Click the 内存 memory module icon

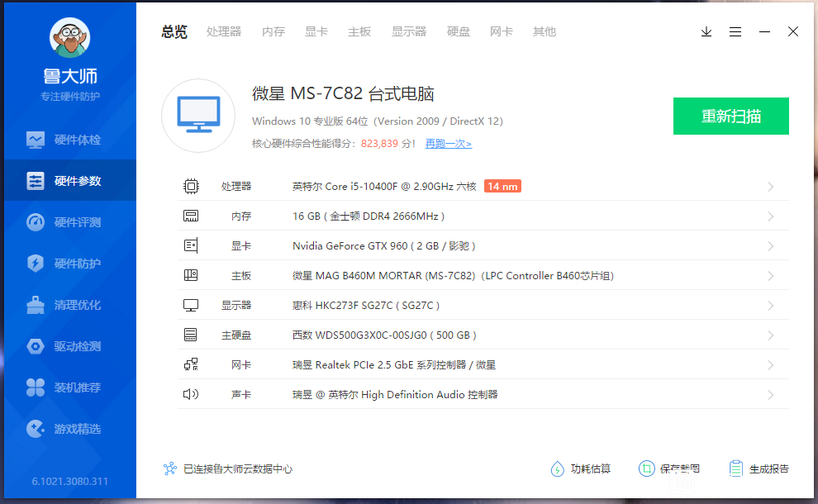pyautogui.click(x=191, y=216)
